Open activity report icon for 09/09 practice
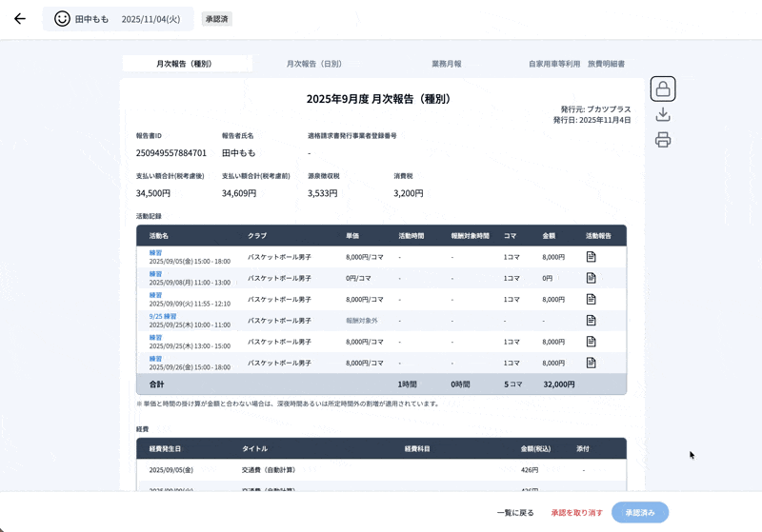762x532 pixels. (x=591, y=299)
